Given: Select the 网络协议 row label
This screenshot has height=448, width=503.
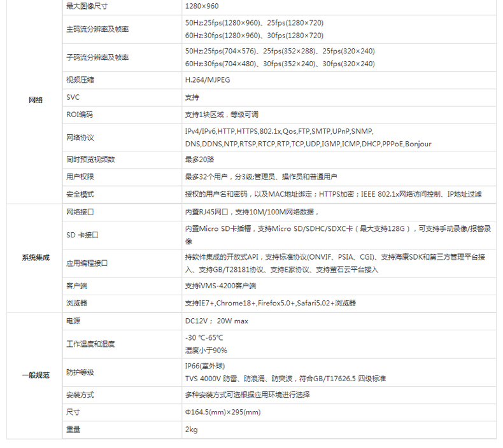Looking at the screenshot, I should [80, 137].
